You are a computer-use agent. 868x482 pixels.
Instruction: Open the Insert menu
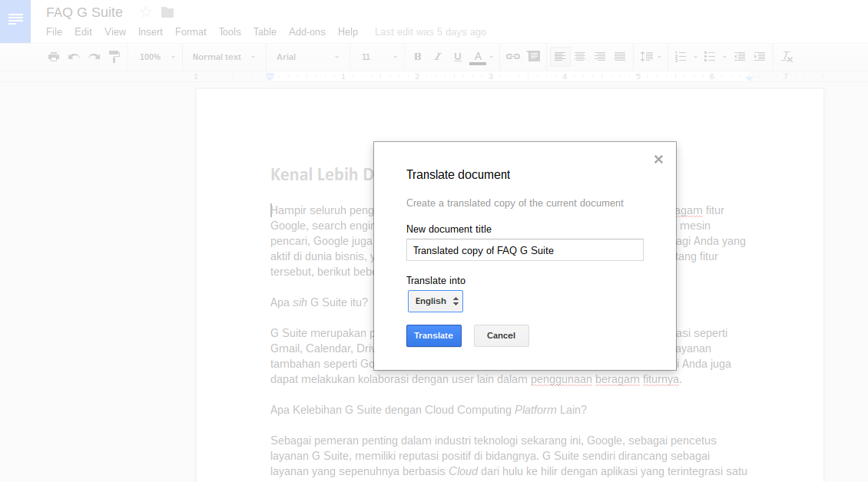(151, 32)
